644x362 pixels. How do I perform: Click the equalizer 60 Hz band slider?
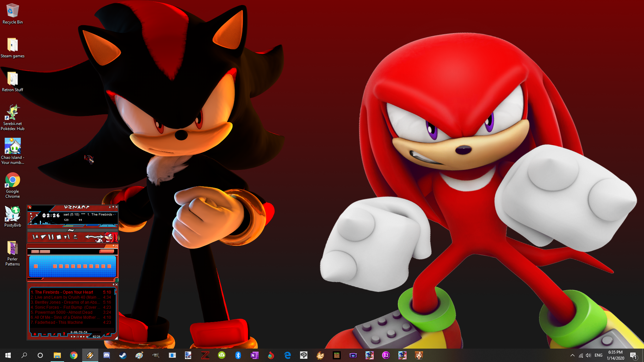(55, 266)
